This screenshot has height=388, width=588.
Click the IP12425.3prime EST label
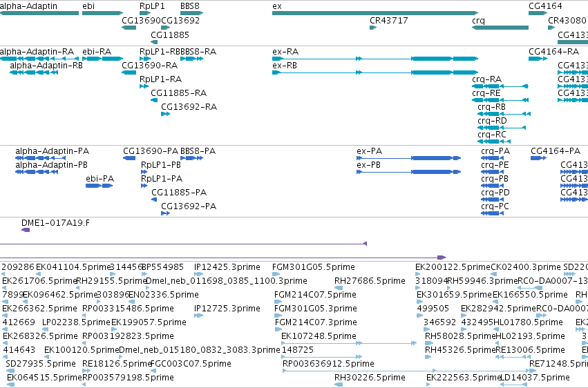click(227, 267)
